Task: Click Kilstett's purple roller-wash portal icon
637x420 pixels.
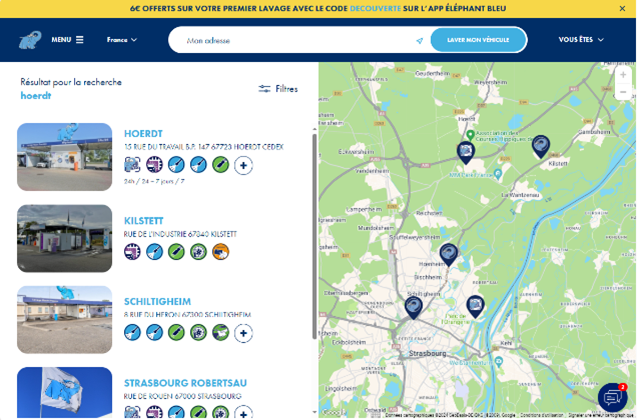Action: pyautogui.click(x=132, y=252)
